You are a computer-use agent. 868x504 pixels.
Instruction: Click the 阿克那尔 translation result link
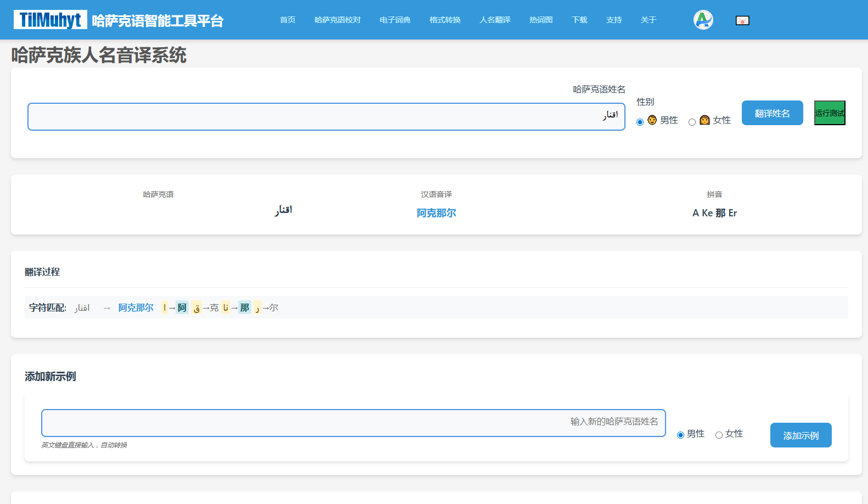[x=436, y=213]
